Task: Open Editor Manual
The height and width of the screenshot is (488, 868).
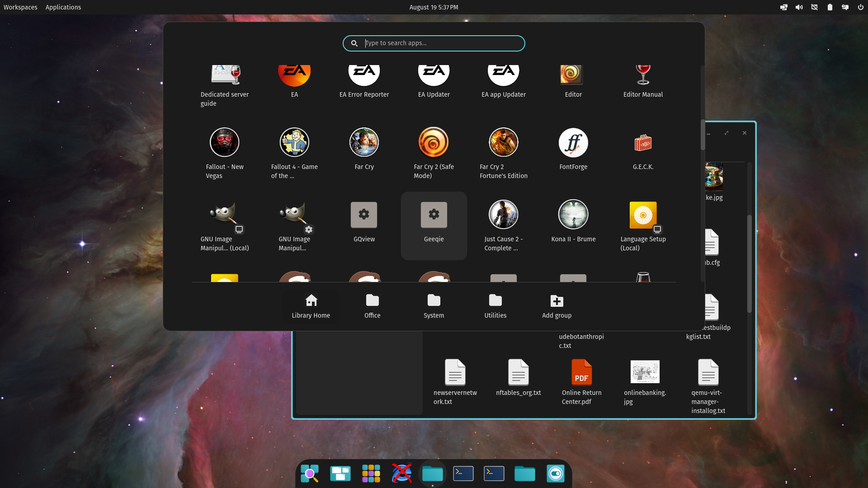Action: (643, 81)
